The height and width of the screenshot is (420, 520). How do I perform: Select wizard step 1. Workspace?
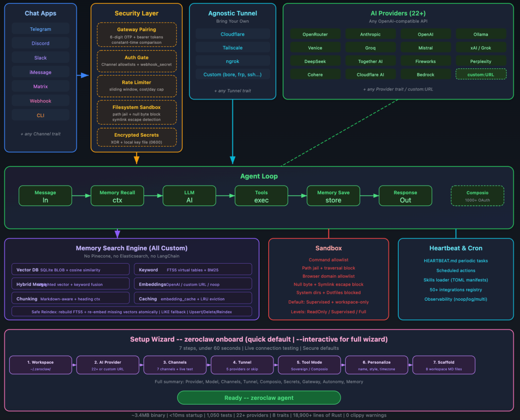(x=40, y=365)
